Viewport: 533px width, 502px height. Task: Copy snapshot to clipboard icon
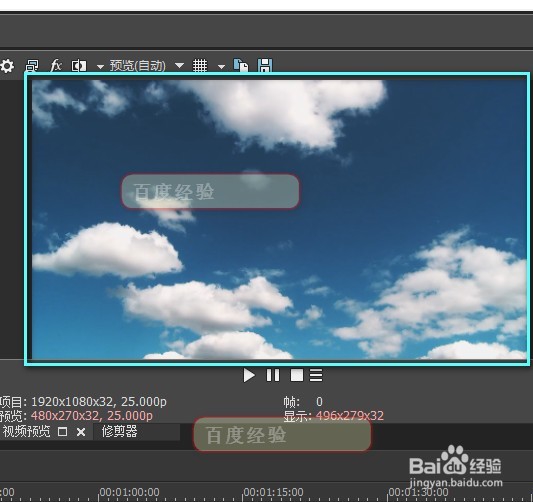pos(241,65)
